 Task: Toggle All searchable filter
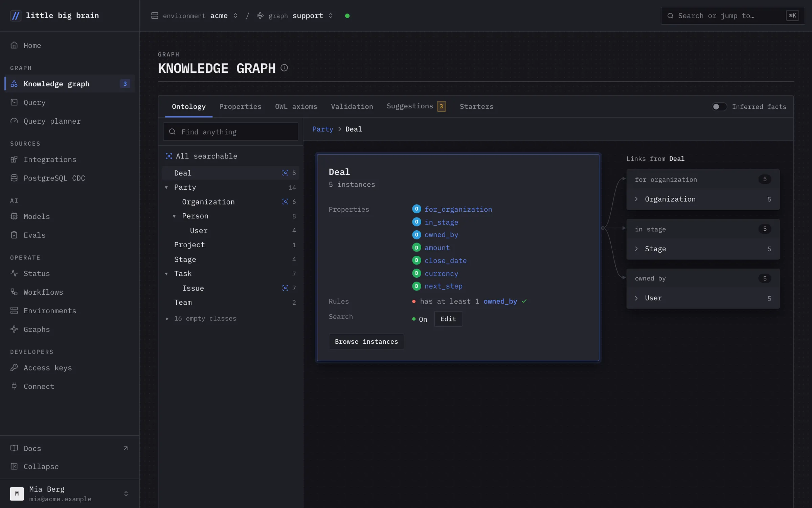point(201,156)
